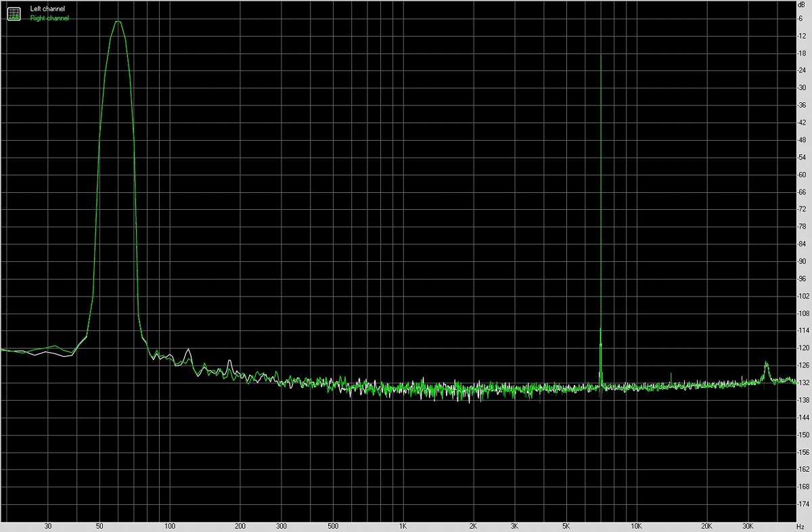Click the 20K frequency axis label

[x=706, y=526]
